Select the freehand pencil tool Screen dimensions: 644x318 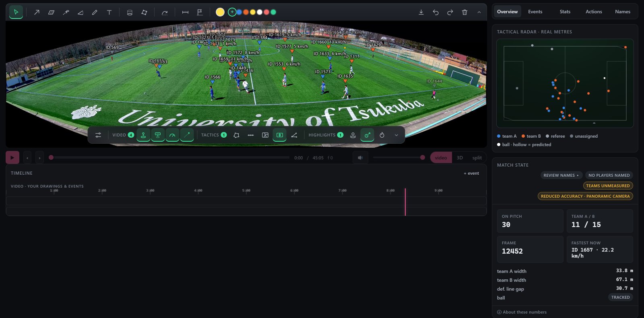(x=95, y=12)
